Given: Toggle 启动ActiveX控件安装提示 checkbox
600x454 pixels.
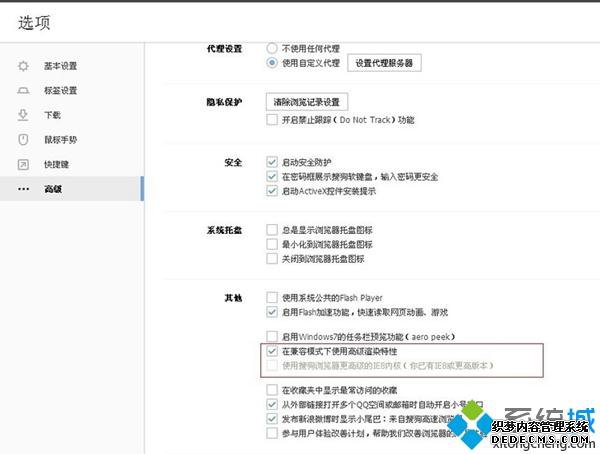Looking at the screenshot, I should 272,191.
